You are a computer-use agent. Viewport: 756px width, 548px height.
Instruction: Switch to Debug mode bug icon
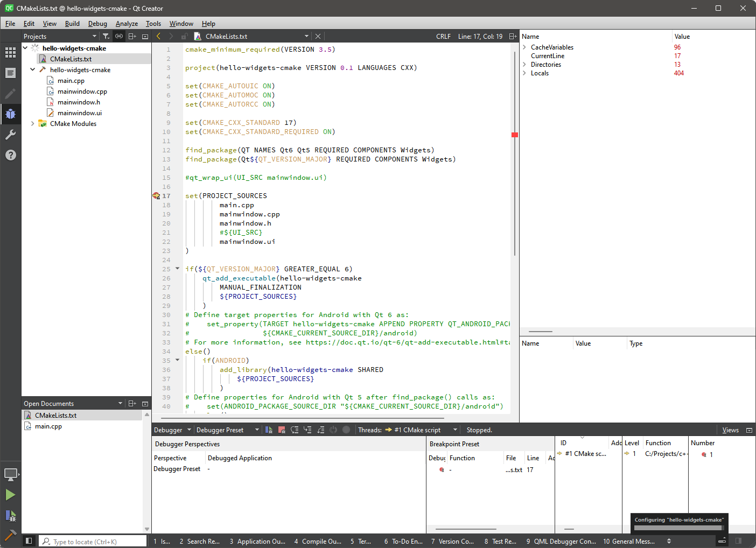[x=10, y=114]
